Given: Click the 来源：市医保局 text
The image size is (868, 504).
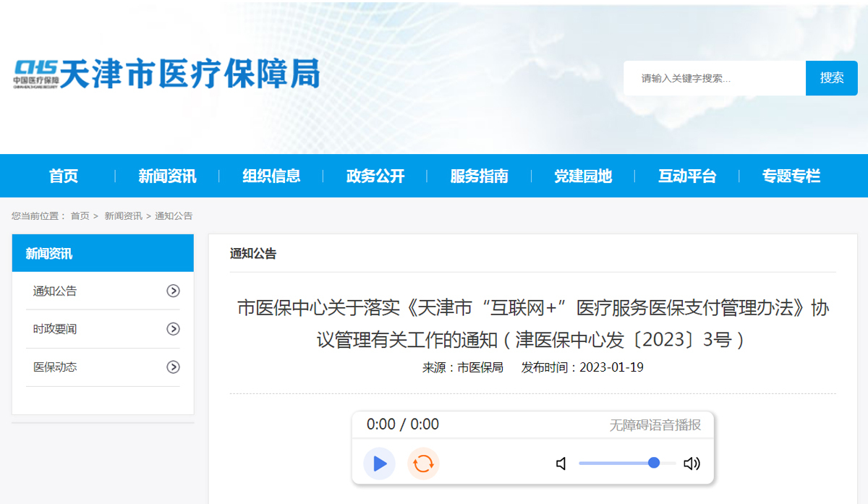Looking at the screenshot, I should pos(463,367).
